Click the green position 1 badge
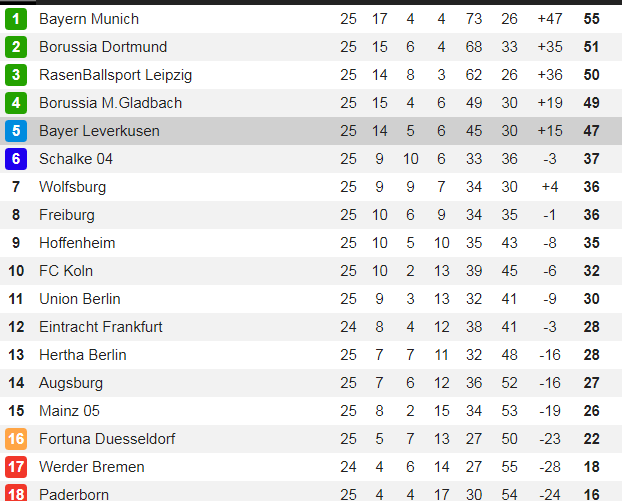 tap(16, 19)
